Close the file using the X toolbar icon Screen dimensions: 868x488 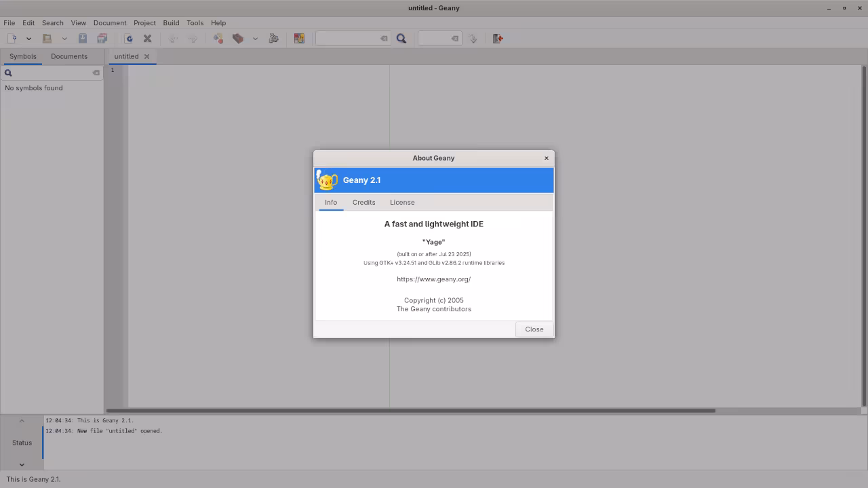click(x=147, y=38)
